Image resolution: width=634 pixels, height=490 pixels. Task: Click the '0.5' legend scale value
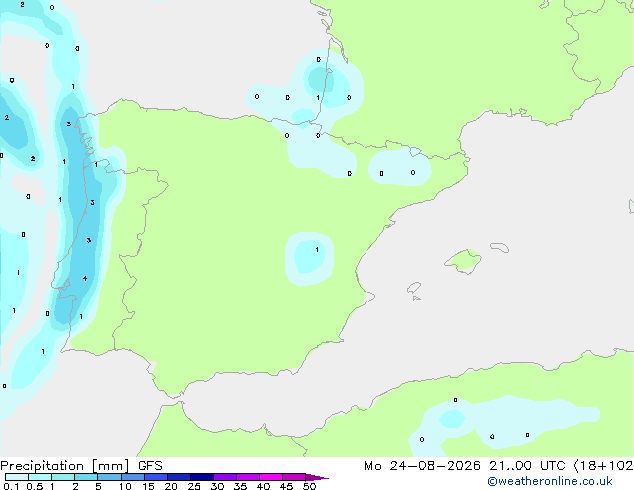pyautogui.click(x=35, y=486)
